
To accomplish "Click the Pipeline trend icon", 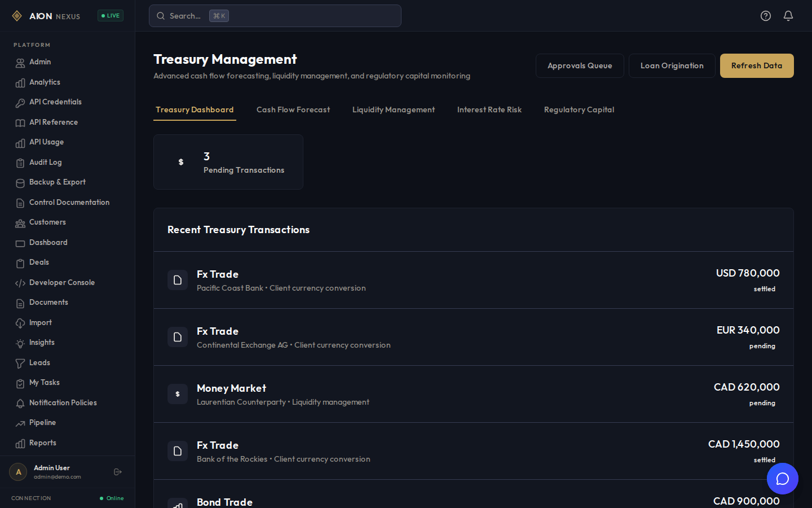I will [x=20, y=423].
